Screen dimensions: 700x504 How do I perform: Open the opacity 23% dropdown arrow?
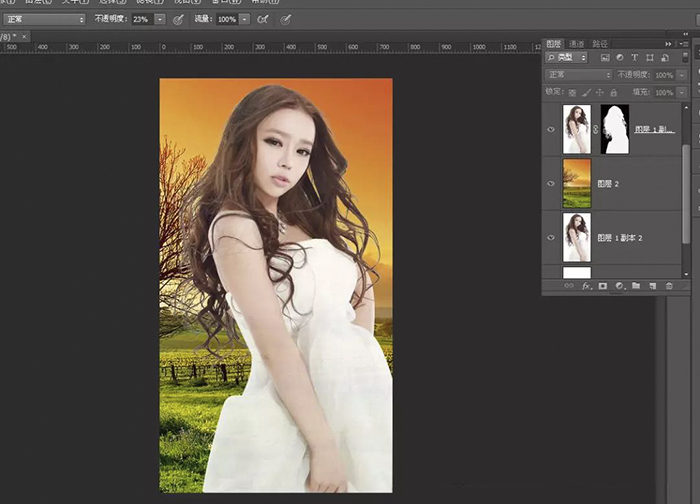tap(160, 19)
